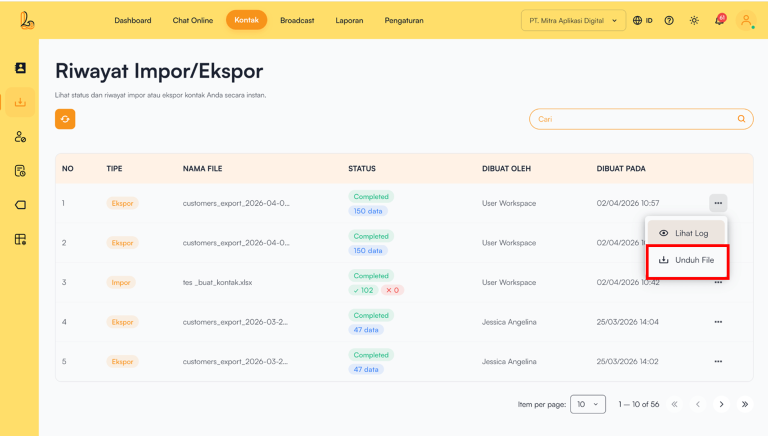Open the three-dot menu for row 4
This screenshot has width=768, height=436.
718,322
